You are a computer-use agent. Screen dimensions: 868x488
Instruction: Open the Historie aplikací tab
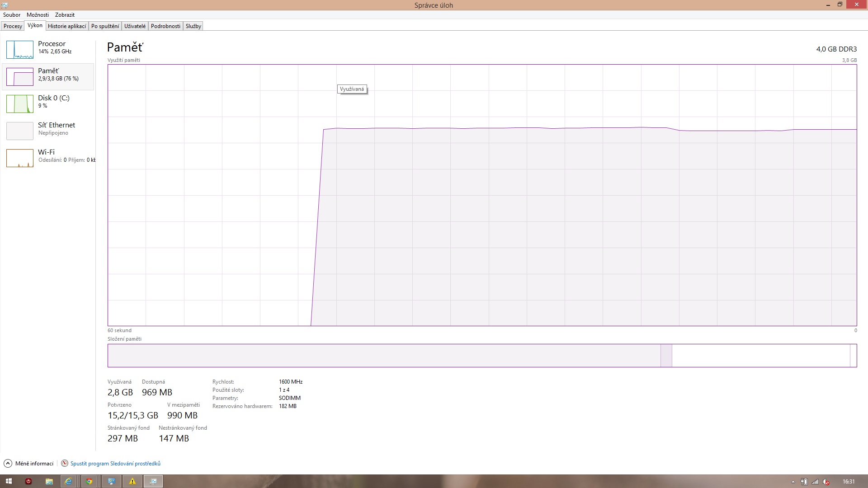point(67,26)
